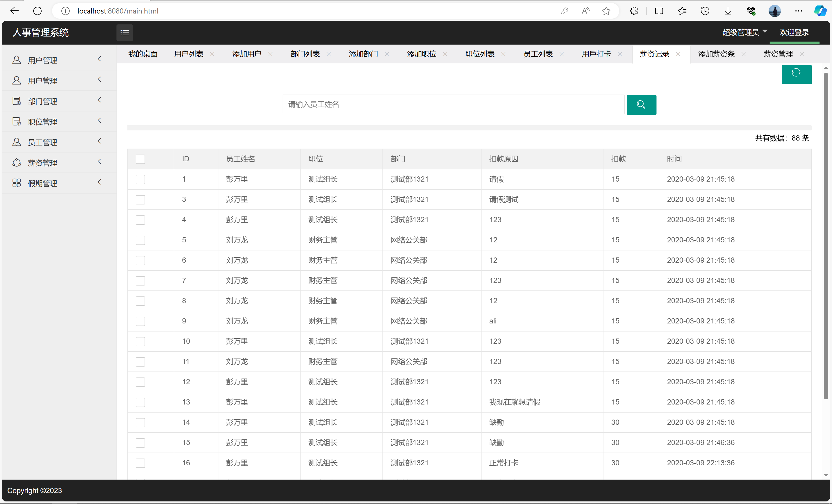Viewport: 832px width, 504px height.
Task: Close the 薪资记录 tab
Action: coord(678,54)
